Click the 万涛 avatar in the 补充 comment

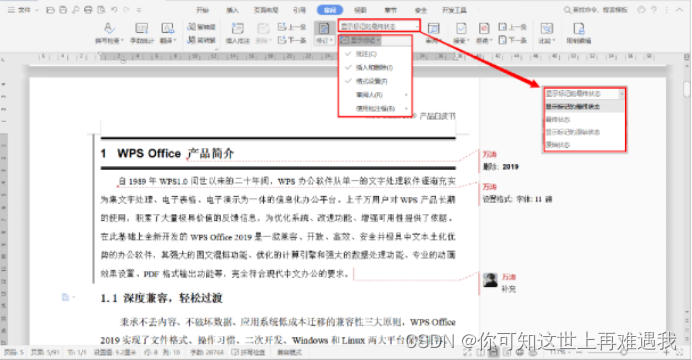point(490,280)
